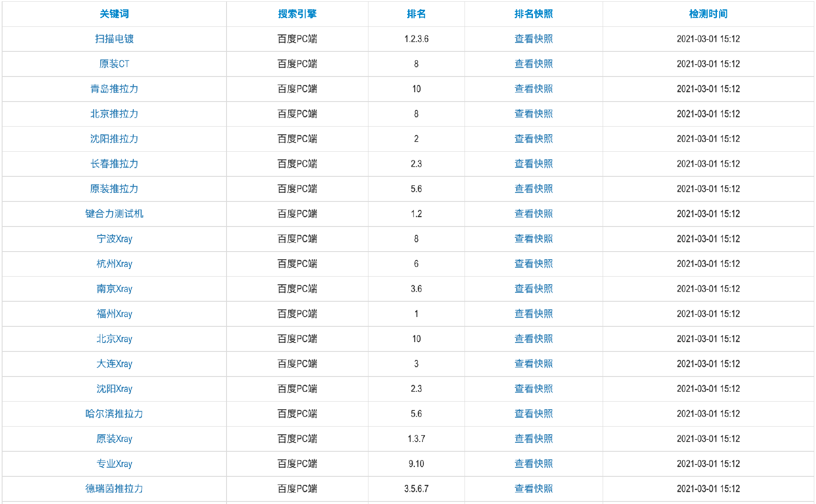The height and width of the screenshot is (504, 816).
Task: Select ranking value 1.2 for 键合力测试机
Action: tap(416, 214)
